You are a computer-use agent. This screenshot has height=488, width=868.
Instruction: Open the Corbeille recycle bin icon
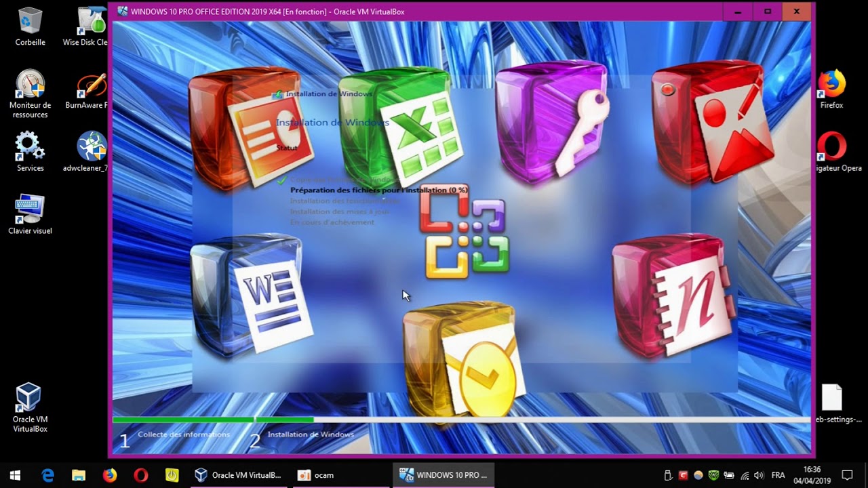30,27
